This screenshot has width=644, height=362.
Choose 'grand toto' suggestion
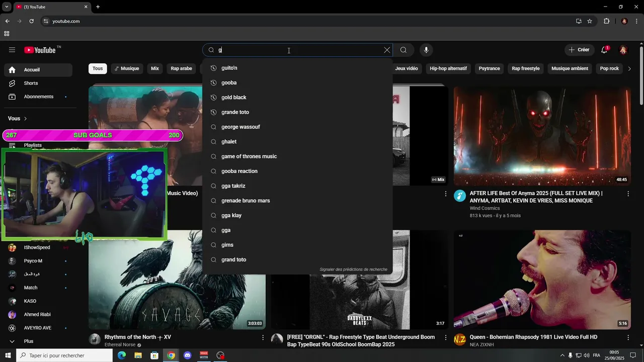(x=297, y=259)
